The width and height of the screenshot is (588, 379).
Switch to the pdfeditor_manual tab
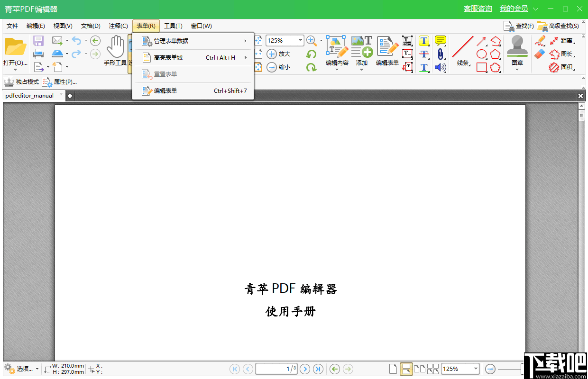pos(29,95)
